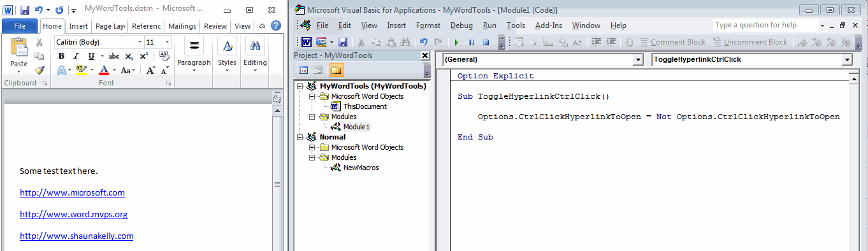Screen dimensions: 868x251
Task: Open the (General) object dropdown
Action: [x=639, y=60]
